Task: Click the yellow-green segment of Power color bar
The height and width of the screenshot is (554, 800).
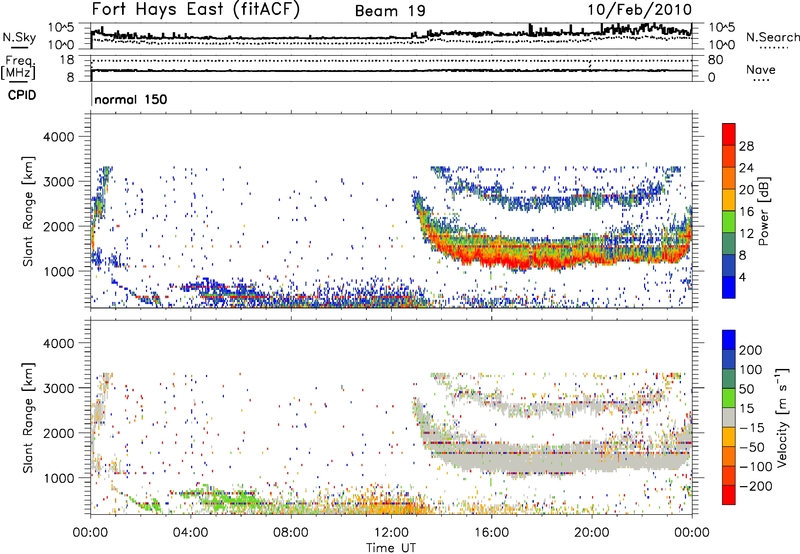Action: point(729,221)
